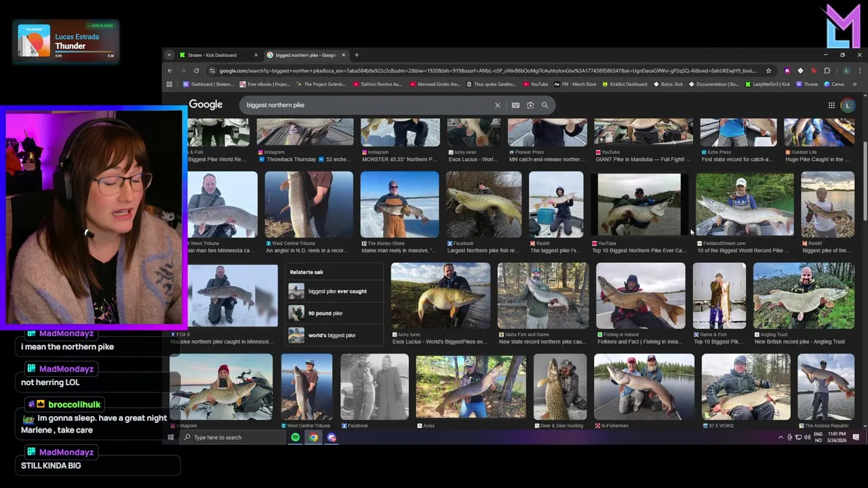868x488 pixels.
Task: Open Spotify from the taskbar
Action: (x=296, y=437)
